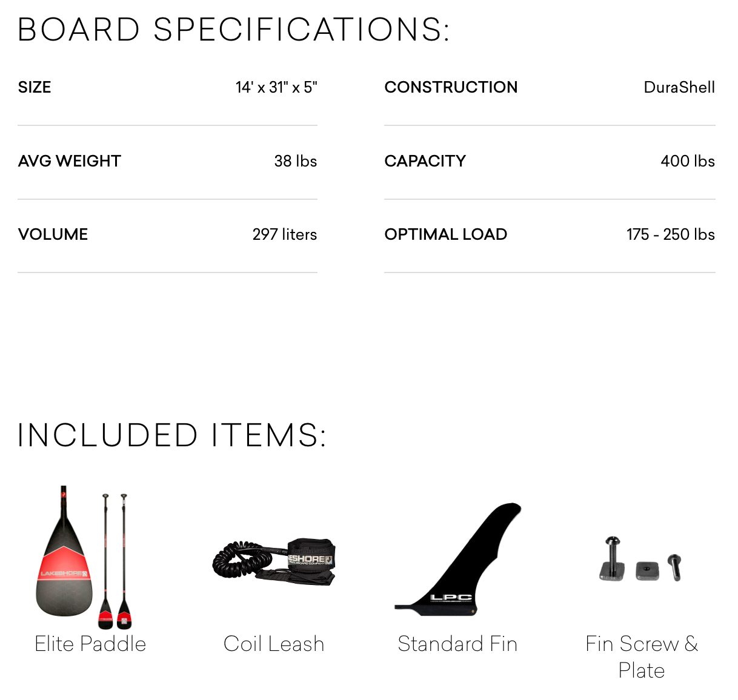This screenshot has height=700, width=738.
Task: Click the DuraShell construction value
Action: [x=679, y=87]
